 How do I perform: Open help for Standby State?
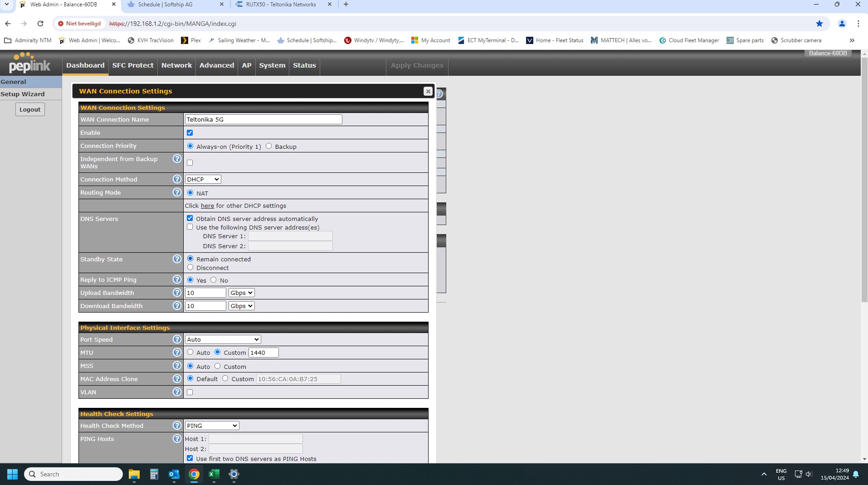click(177, 259)
